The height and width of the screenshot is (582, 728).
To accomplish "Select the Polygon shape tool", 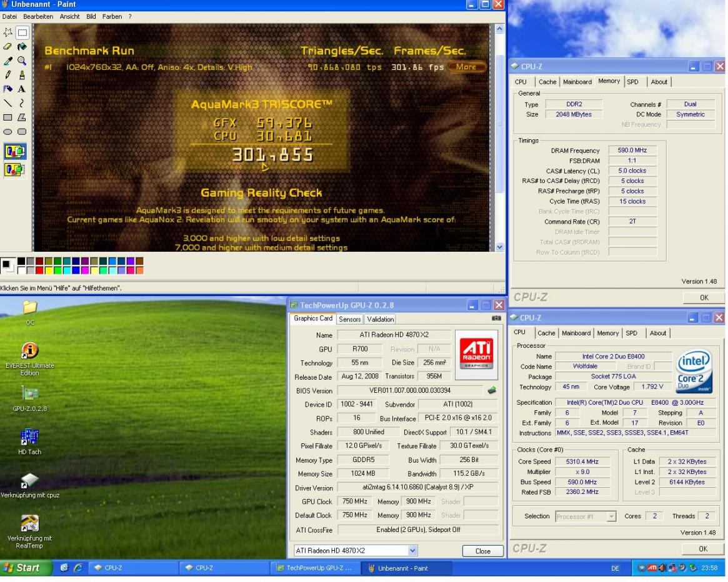I will coord(22,117).
